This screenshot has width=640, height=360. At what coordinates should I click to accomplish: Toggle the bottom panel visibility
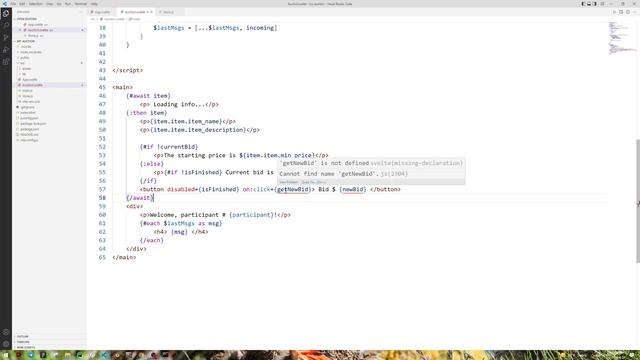[x=589, y=4]
